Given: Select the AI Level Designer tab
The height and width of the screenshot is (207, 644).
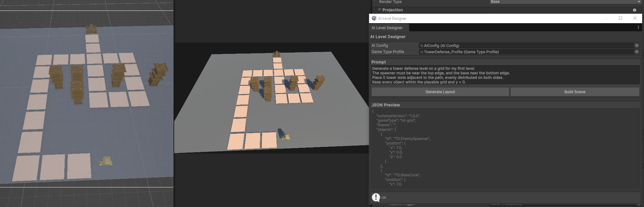Looking at the screenshot, I should click(389, 28).
